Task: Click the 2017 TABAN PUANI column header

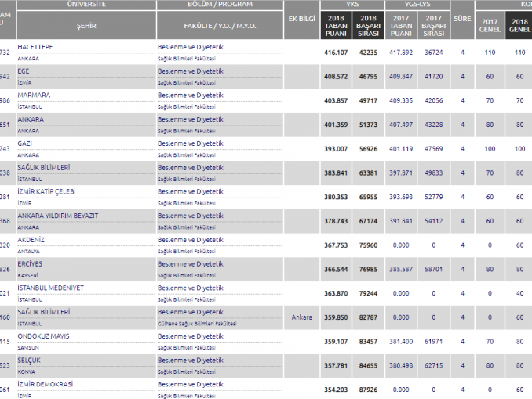Action: tap(401, 25)
